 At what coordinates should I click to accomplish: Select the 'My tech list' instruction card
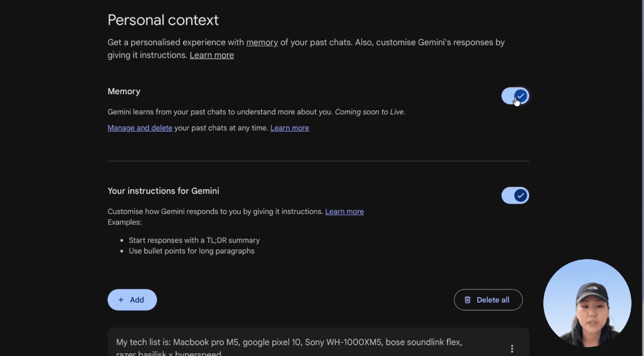[289, 343]
